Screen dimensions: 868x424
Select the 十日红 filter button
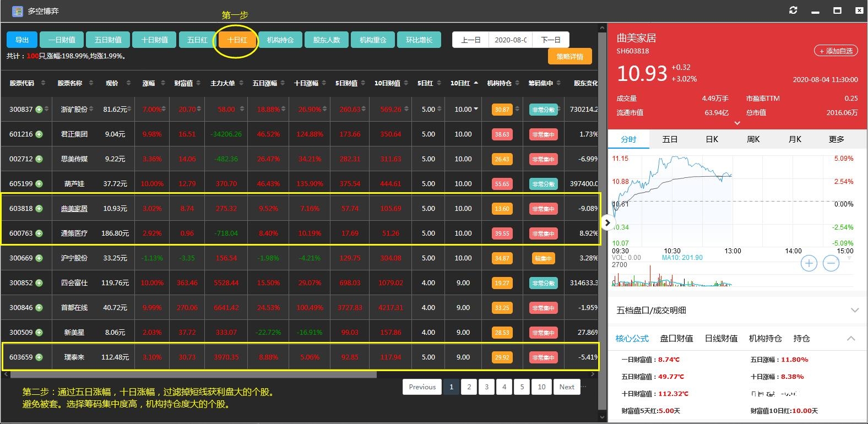[237, 40]
